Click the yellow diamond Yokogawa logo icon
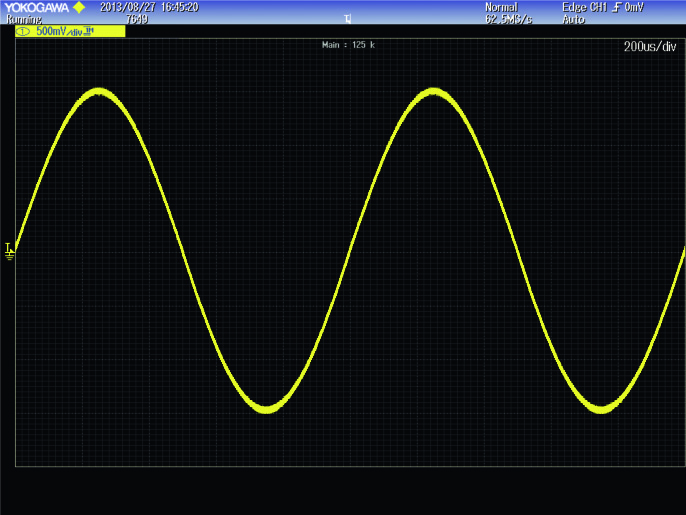686x515 pixels. click(x=79, y=7)
